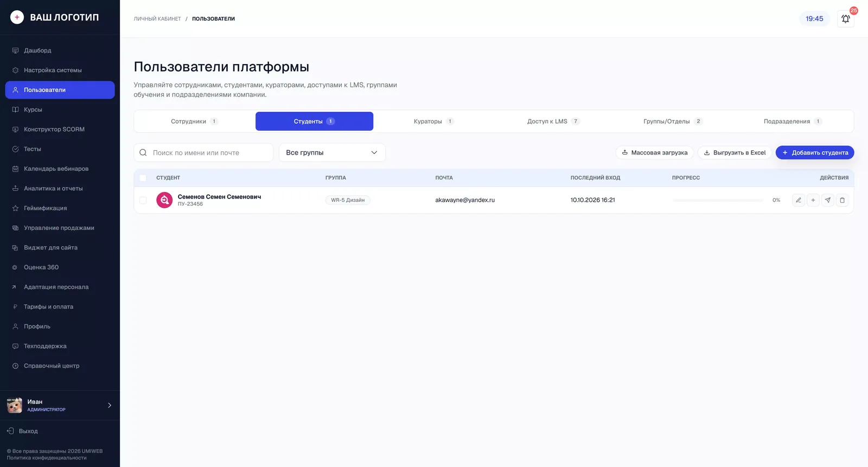Click the Календарь вебинаров calendar icon
This screenshot has height=467, width=868.
tap(15, 169)
